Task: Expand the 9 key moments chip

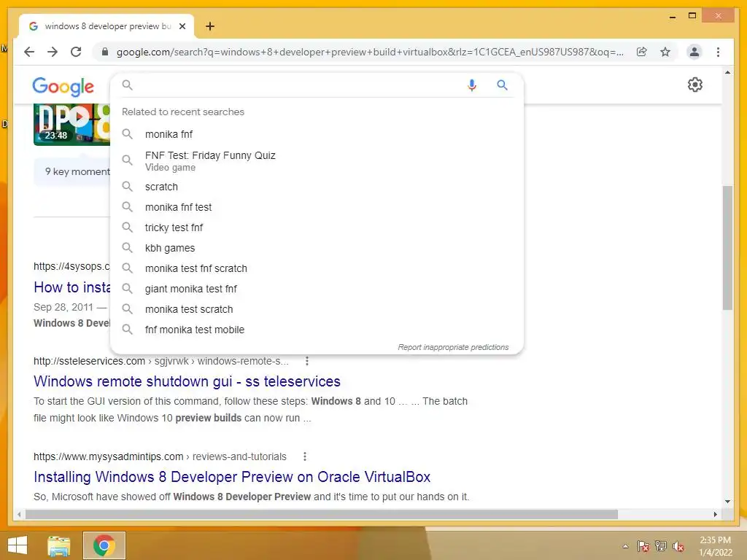Action: pyautogui.click(x=72, y=171)
